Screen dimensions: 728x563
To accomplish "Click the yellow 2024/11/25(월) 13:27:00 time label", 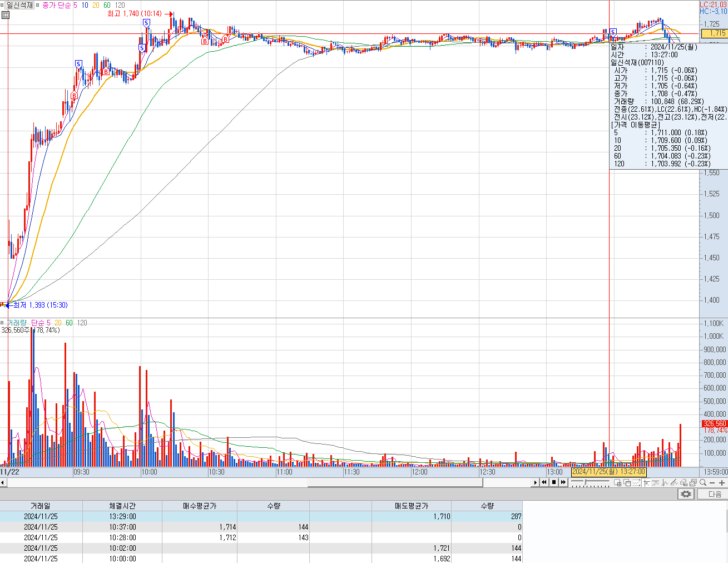I will tap(609, 472).
